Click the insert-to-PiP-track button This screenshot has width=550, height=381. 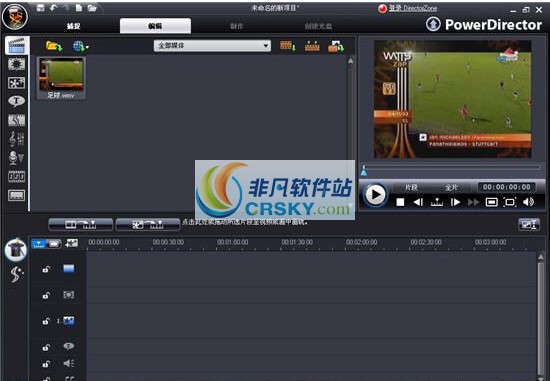click(148, 225)
